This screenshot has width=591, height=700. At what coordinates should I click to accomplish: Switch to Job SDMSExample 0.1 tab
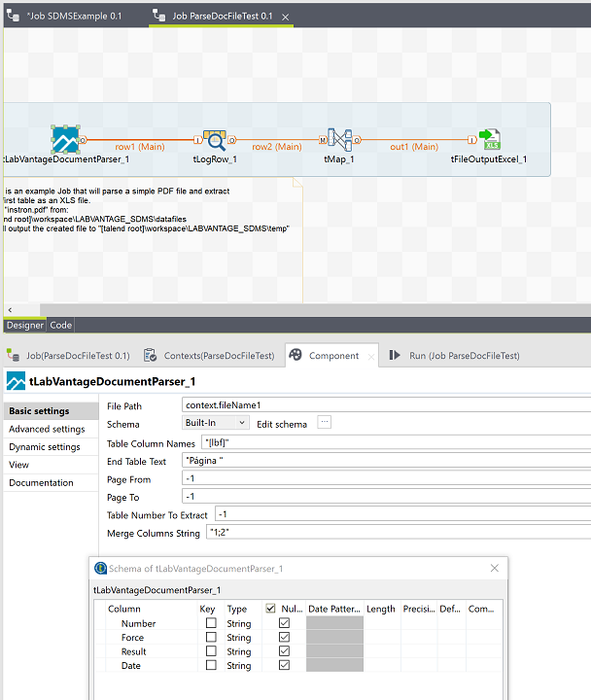74,17
